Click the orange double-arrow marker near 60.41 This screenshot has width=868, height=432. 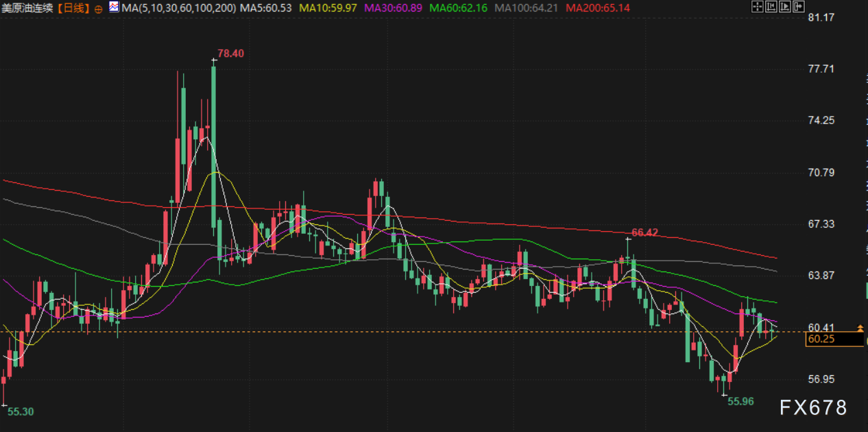point(860,329)
